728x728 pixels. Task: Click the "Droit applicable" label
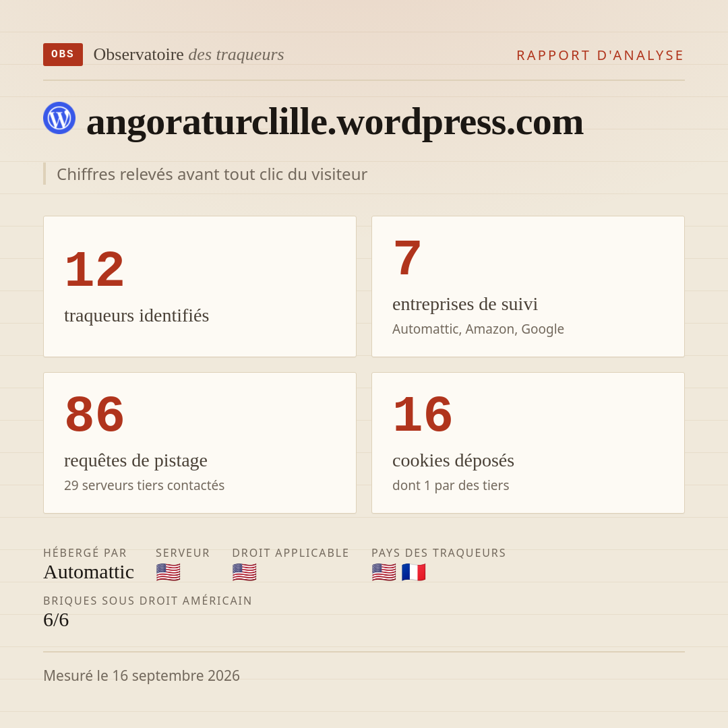coord(291,553)
